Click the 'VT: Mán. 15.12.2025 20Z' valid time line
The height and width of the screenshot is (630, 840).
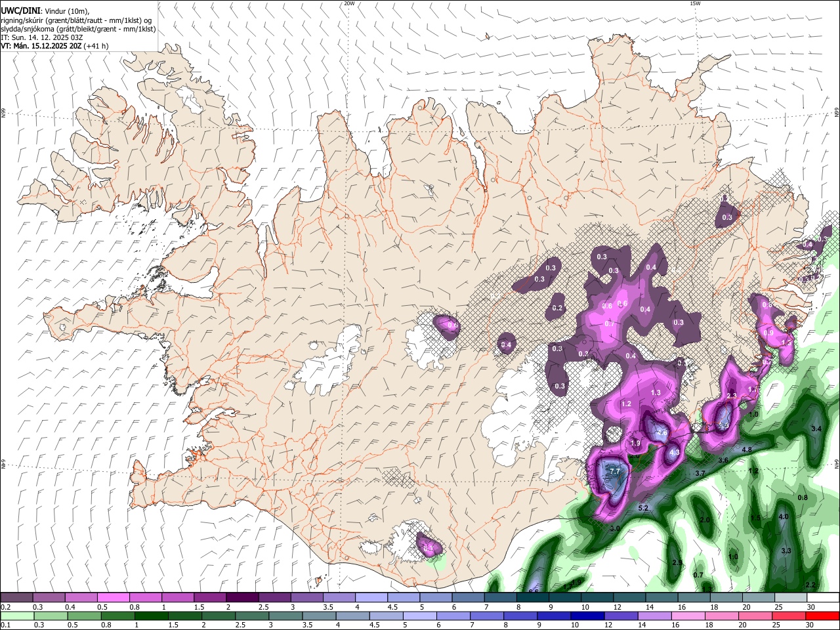[x=42, y=46]
